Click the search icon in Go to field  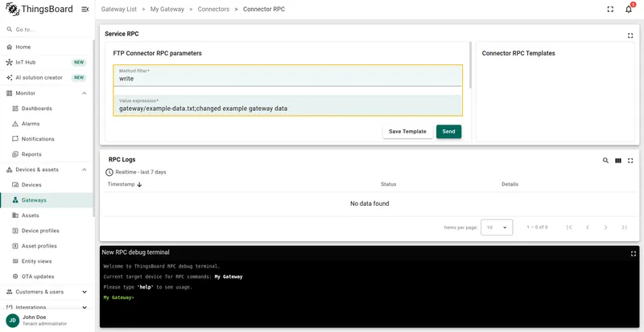pyautogui.click(x=10, y=30)
